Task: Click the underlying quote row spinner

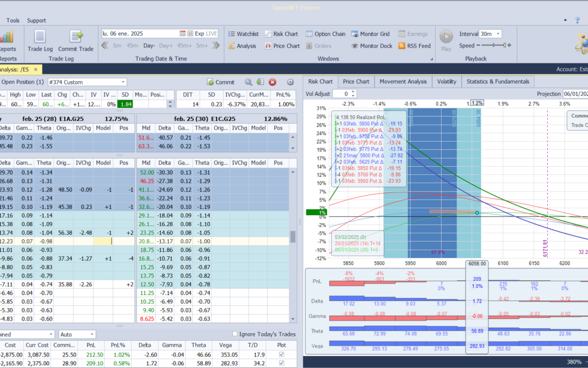Action: (170, 104)
